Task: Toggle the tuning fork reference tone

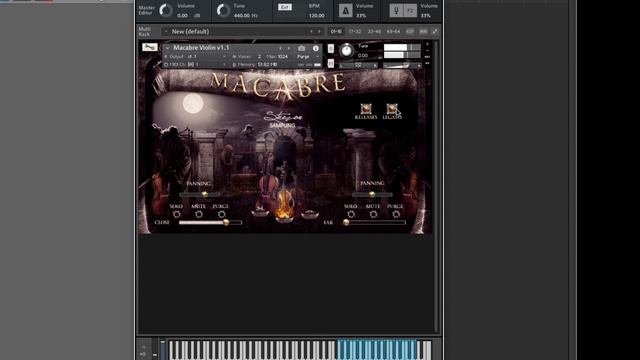Action: 396,11
